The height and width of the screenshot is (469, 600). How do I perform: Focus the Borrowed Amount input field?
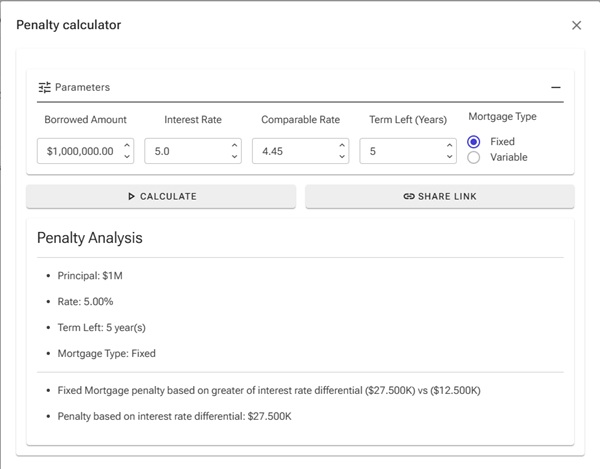coord(80,151)
